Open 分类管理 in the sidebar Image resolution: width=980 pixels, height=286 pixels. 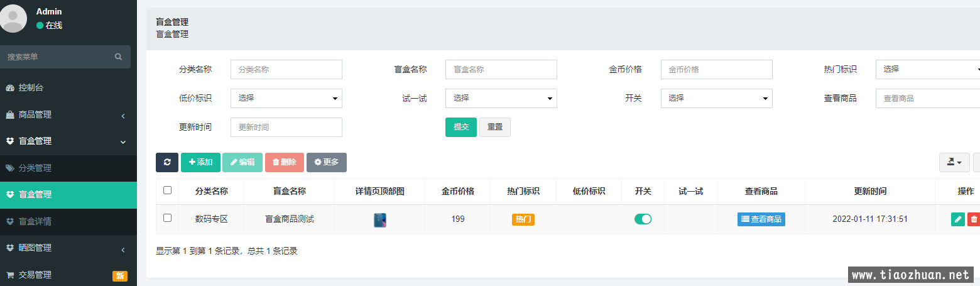coord(35,168)
